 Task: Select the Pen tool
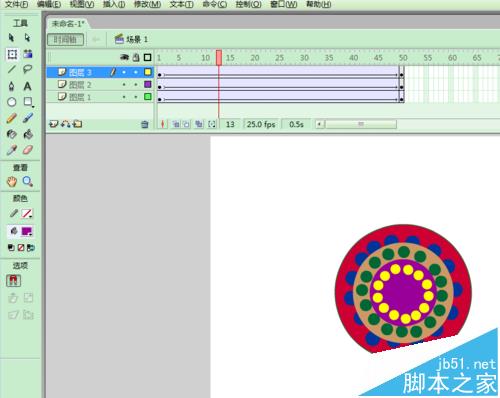(x=12, y=86)
